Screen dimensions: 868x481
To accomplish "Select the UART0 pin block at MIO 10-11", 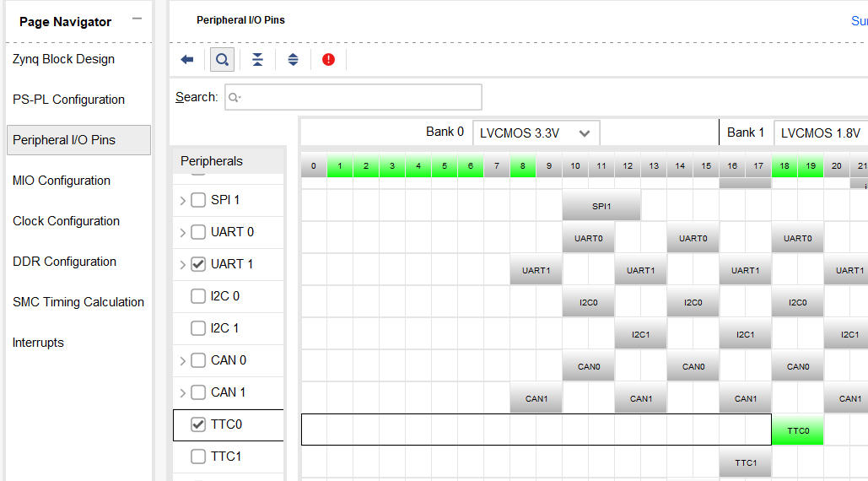I will coord(588,238).
